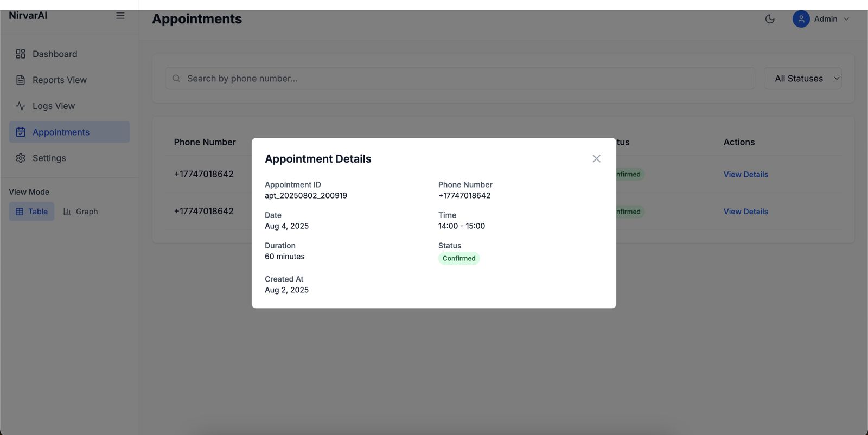Focus the phone number search field
868x435 pixels.
(460, 79)
